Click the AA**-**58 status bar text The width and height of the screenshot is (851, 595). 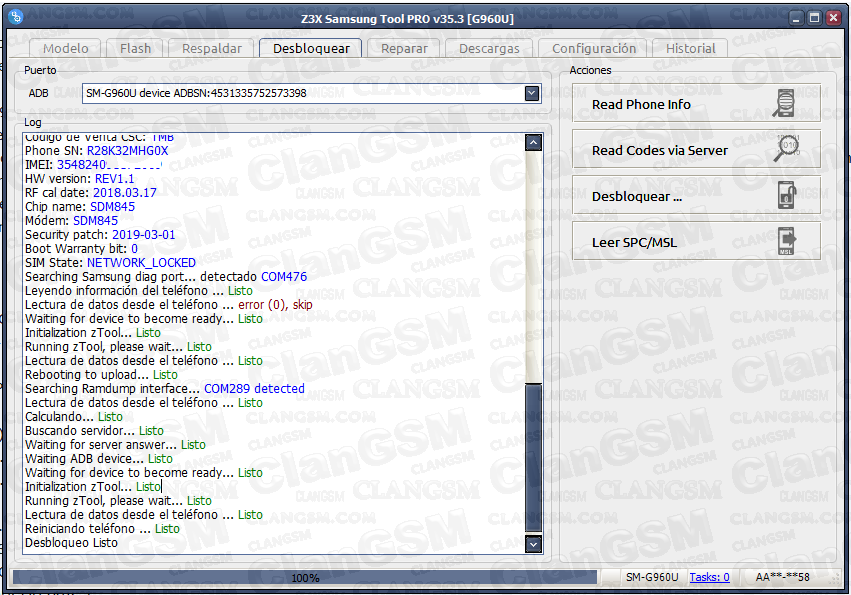(x=783, y=577)
